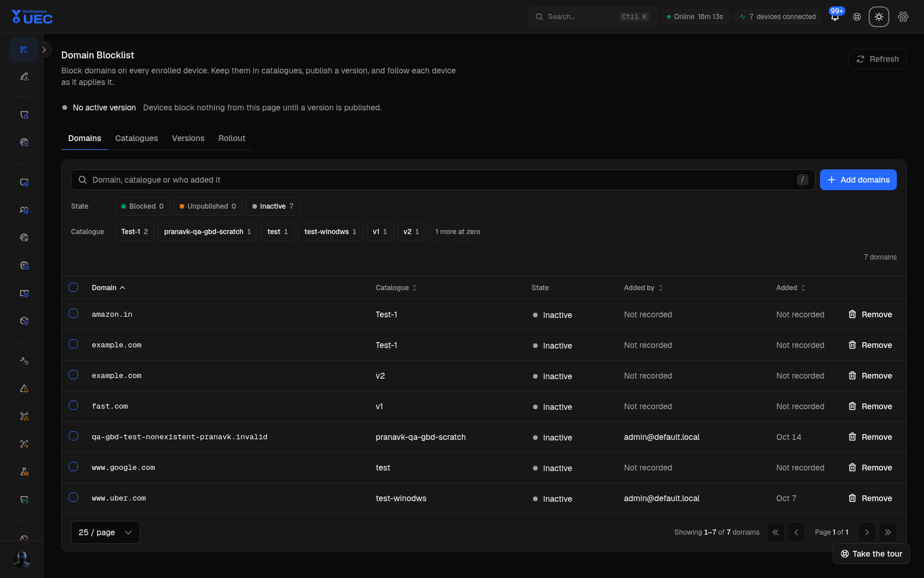
Task: Click the Add domains button
Action: (858, 180)
